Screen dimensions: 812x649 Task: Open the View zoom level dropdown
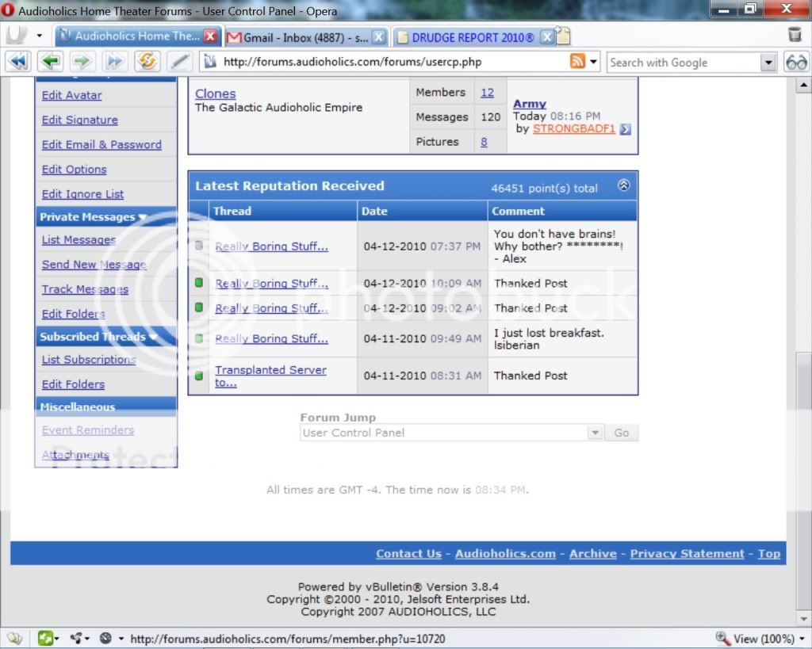(x=802, y=639)
